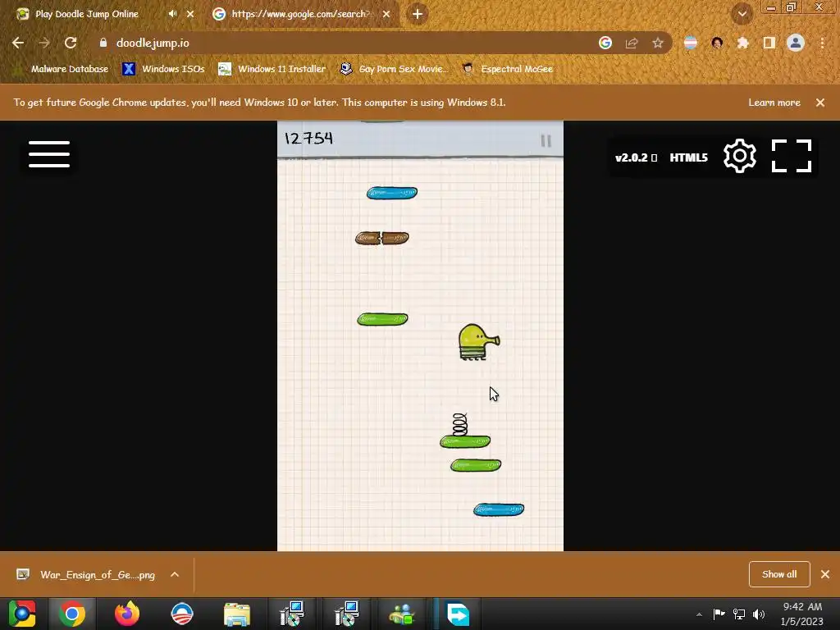The width and height of the screenshot is (840, 630).
Task: Close the downloads bar
Action: 825,574
